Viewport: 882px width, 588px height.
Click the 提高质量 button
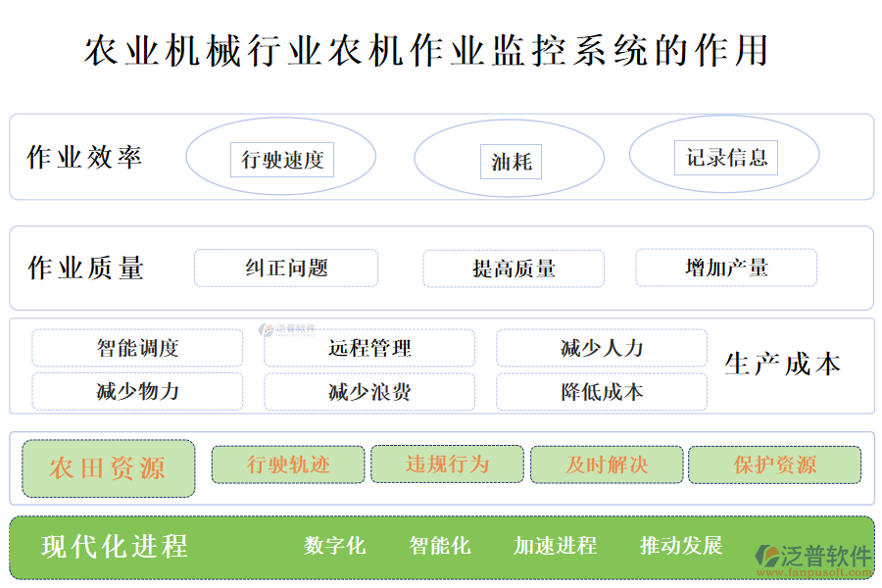tap(514, 267)
